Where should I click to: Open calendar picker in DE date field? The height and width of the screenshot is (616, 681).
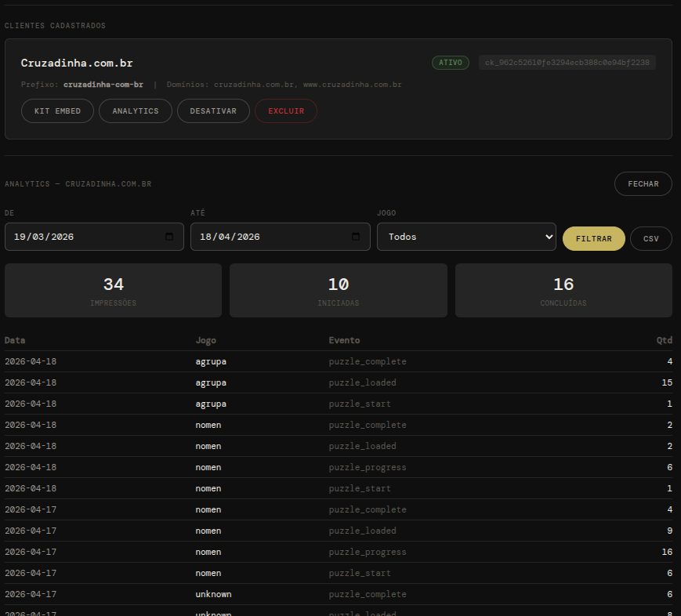[169, 237]
